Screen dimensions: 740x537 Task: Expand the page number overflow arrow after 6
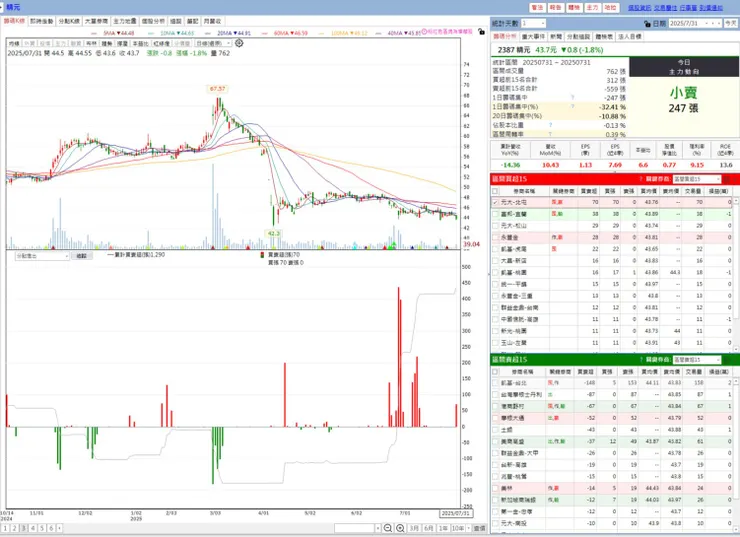coord(59,529)
